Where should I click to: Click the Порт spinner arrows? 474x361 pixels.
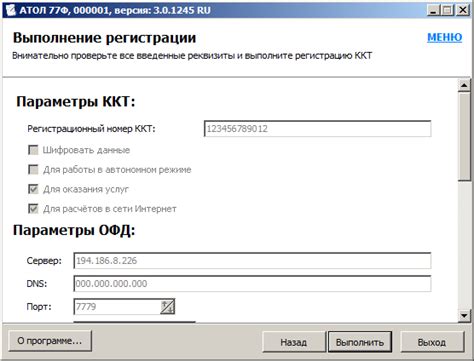(168, 307)
